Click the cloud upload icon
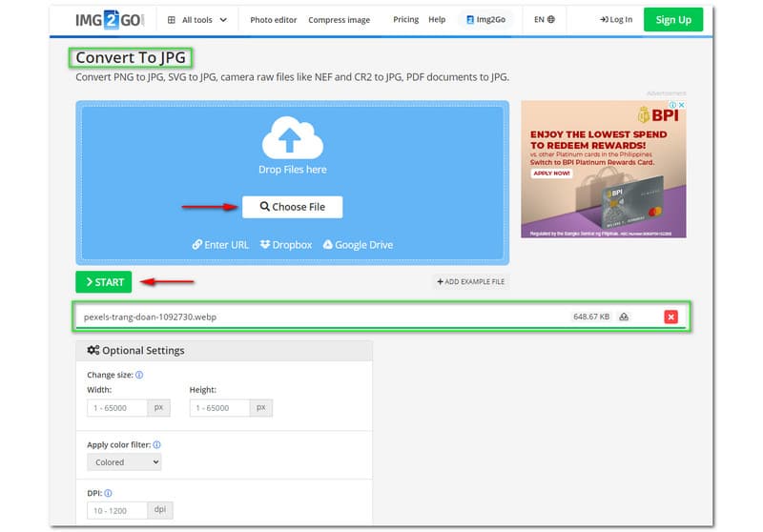The image size is (763, 532). [292, 138]
